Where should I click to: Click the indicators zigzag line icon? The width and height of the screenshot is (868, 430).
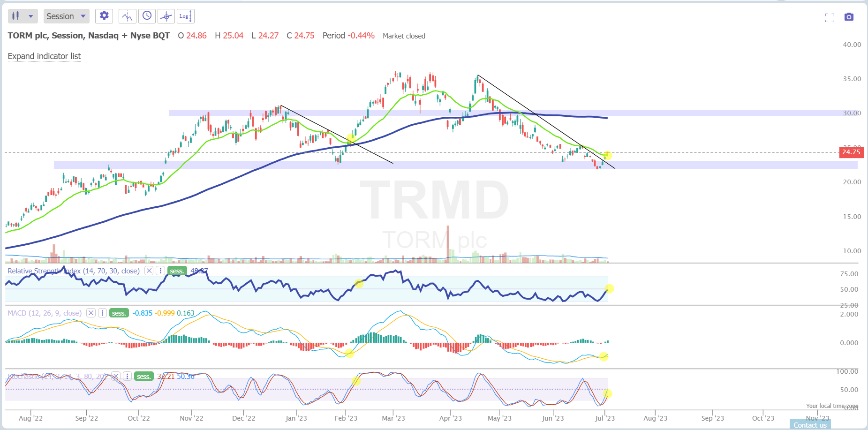coord(127,16)
